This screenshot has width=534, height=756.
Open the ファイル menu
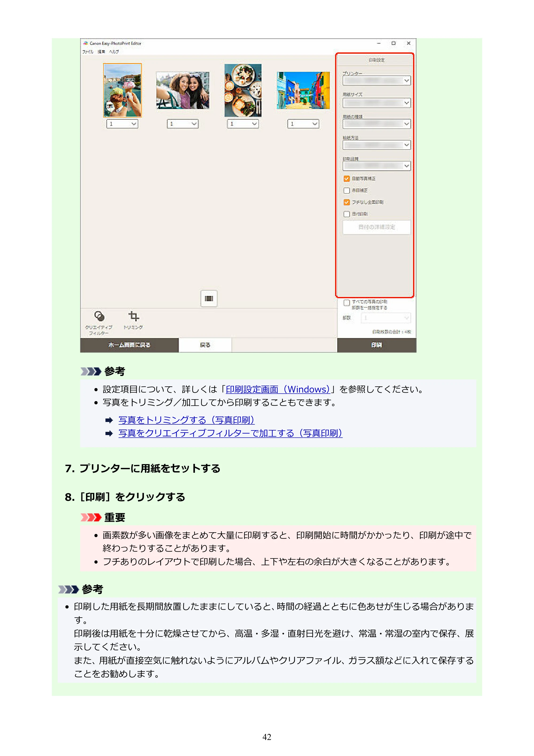tap(88, 52)
